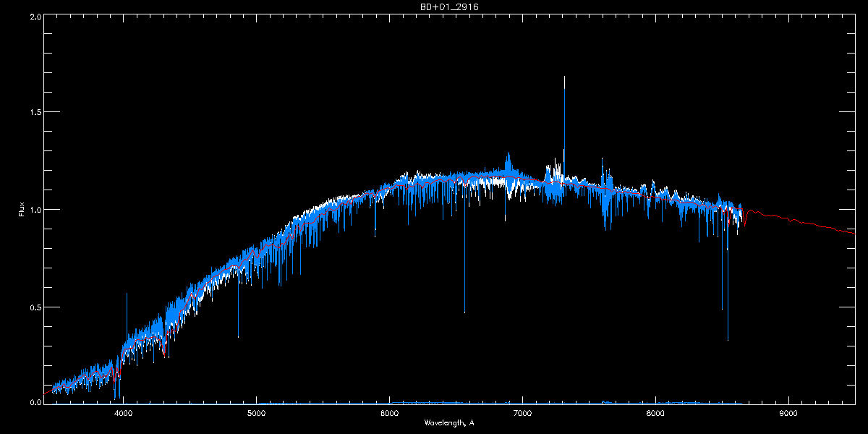Click the 0.5 tick label on flux axis

tap(34, 307)
